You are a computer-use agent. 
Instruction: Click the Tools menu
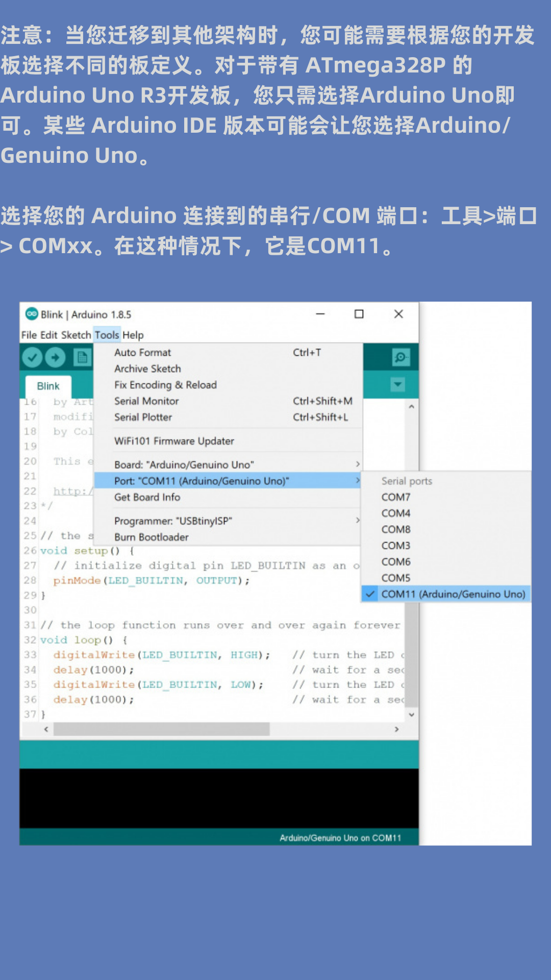pyautogui.click(x=107, y=335)
